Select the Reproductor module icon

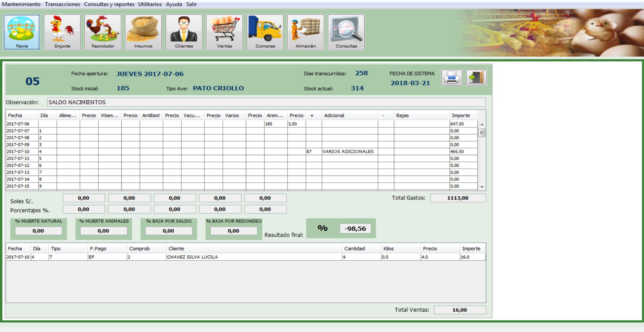pyautogui.click(x=103, y=32)
